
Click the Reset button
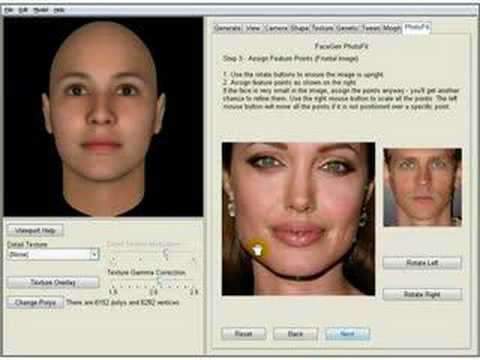click(243, 334)
